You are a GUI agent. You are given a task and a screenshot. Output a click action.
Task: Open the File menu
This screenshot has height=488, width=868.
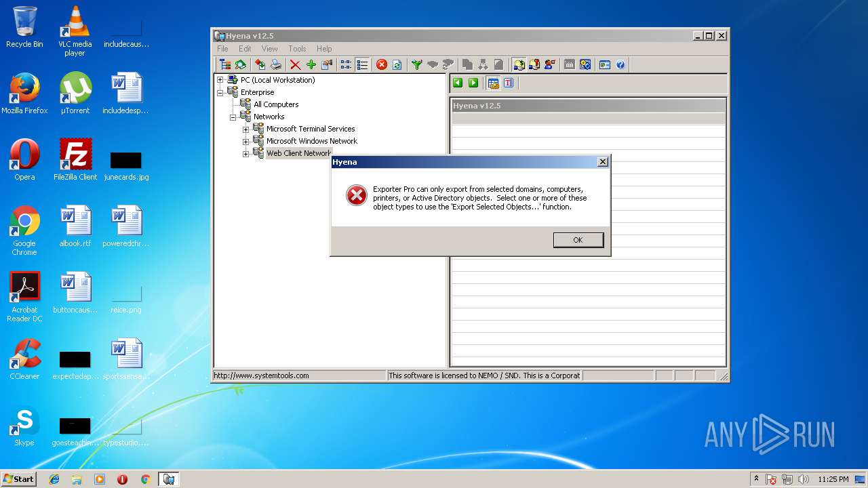click(222, 49)
